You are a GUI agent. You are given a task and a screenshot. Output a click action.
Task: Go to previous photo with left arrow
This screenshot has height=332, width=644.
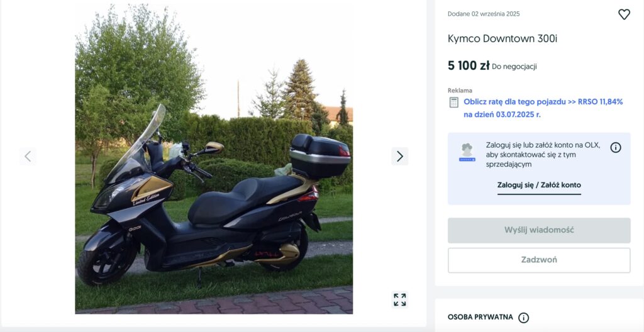pyautogui.click(x=28, y=156)
